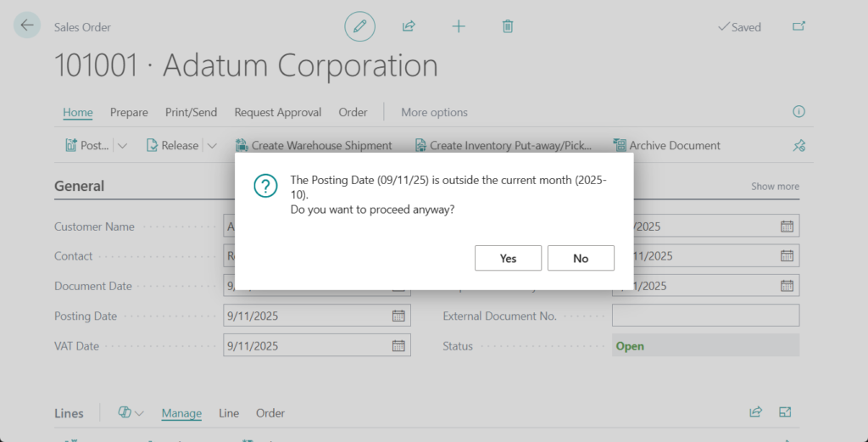Click the share icon in header
Image resolution: width=868 pixels, height=442 pixels.
pyautogui.click(x=409, y=26)
